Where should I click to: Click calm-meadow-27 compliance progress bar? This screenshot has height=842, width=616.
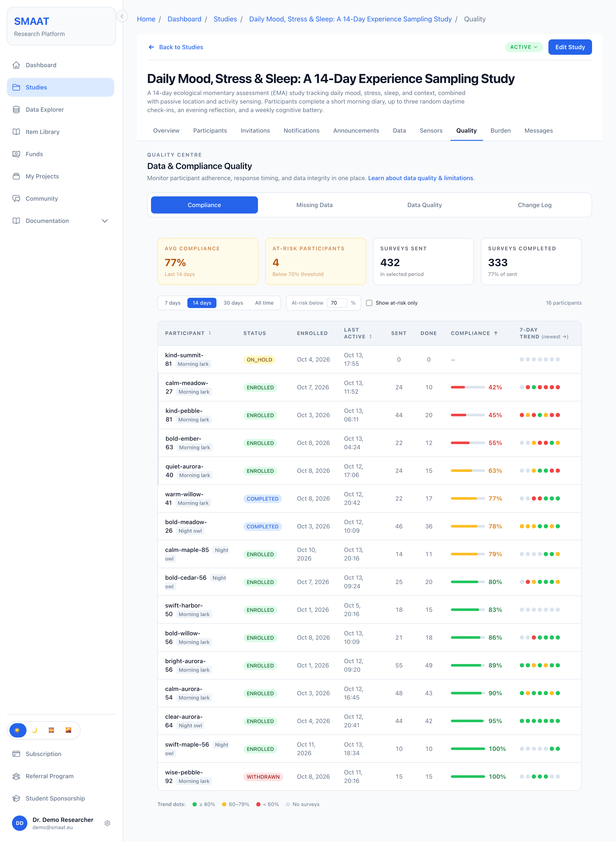pyautogui.click(x=468, y=387)
